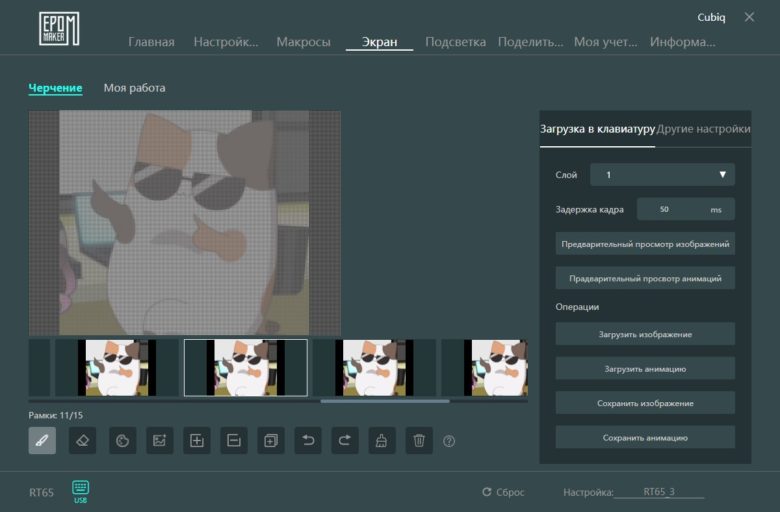The image size is (780, 512).
Task: Open the Информация tab
Action: tap(682, 42)
